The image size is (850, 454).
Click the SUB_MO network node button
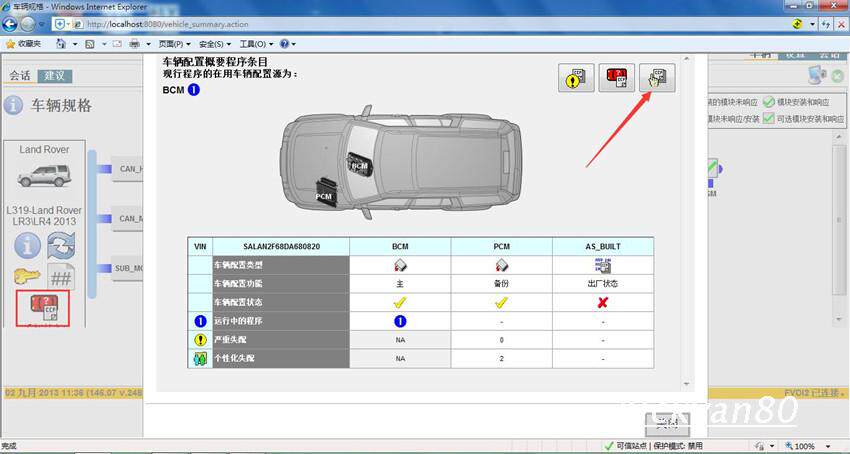(127, 268)
